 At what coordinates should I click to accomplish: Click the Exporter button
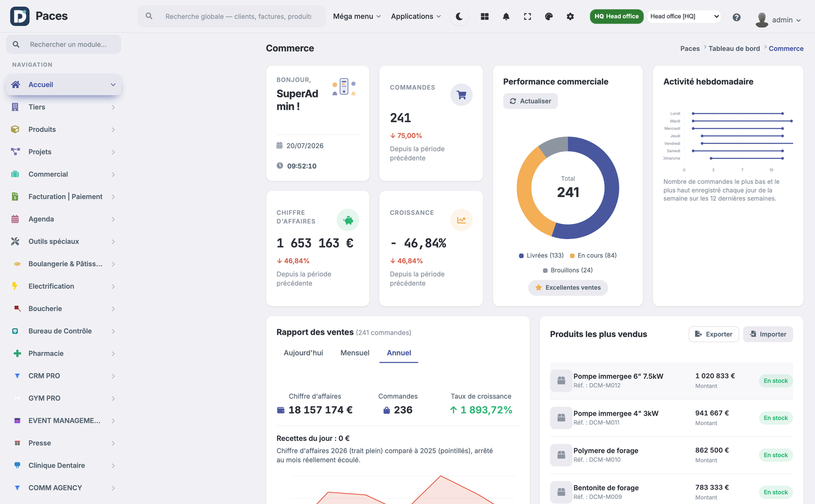[x=714, y=334]
